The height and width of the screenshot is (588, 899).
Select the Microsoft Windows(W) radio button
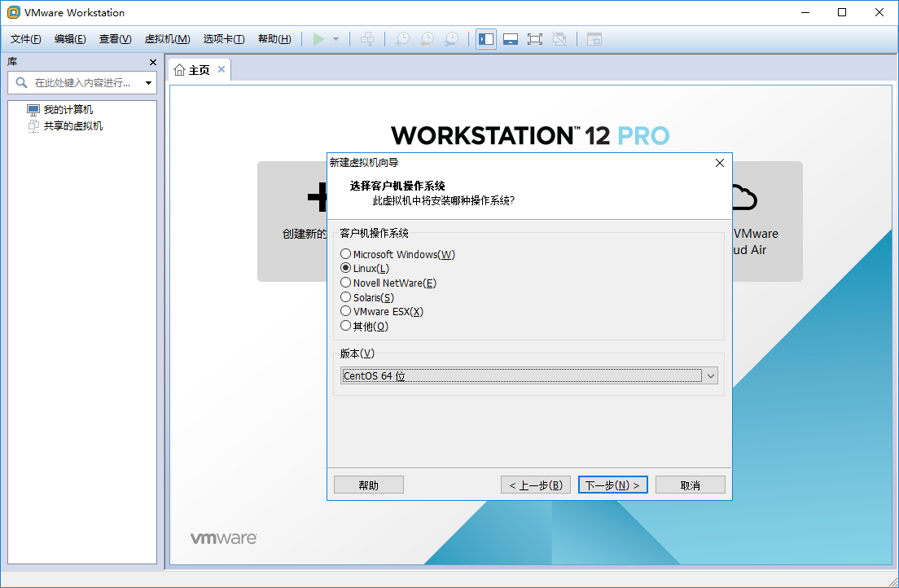345,253
